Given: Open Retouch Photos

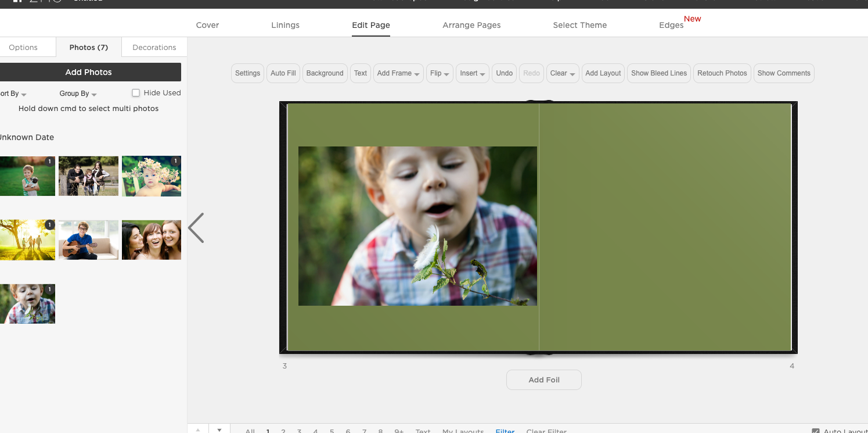Looking at the screenshot, I should [722, 73].
